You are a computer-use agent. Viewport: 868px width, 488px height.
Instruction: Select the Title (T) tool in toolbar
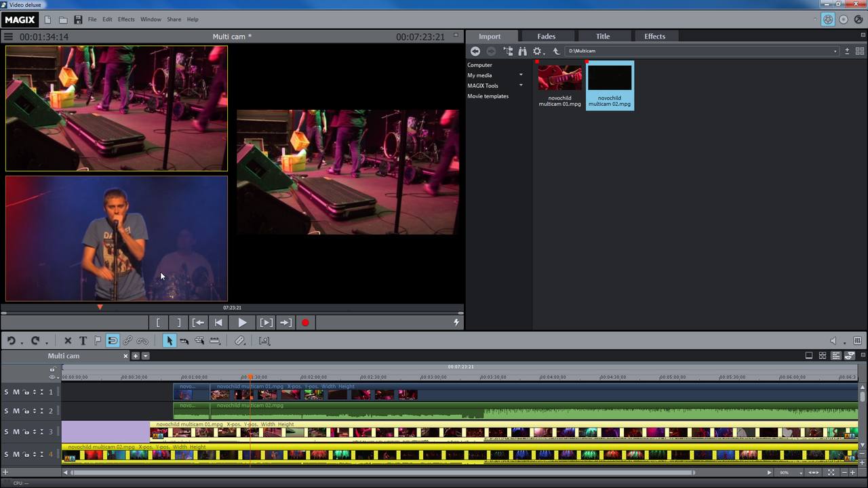click(x=83, y=341)
